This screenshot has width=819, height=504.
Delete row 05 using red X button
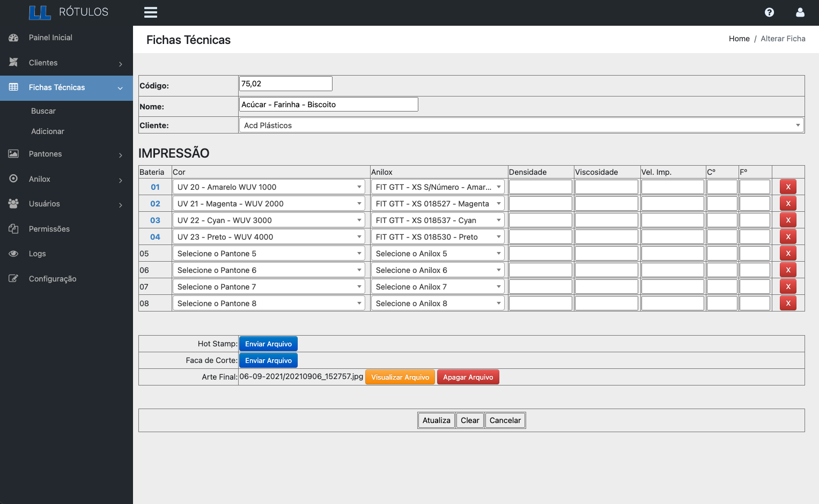coord(787,253)
